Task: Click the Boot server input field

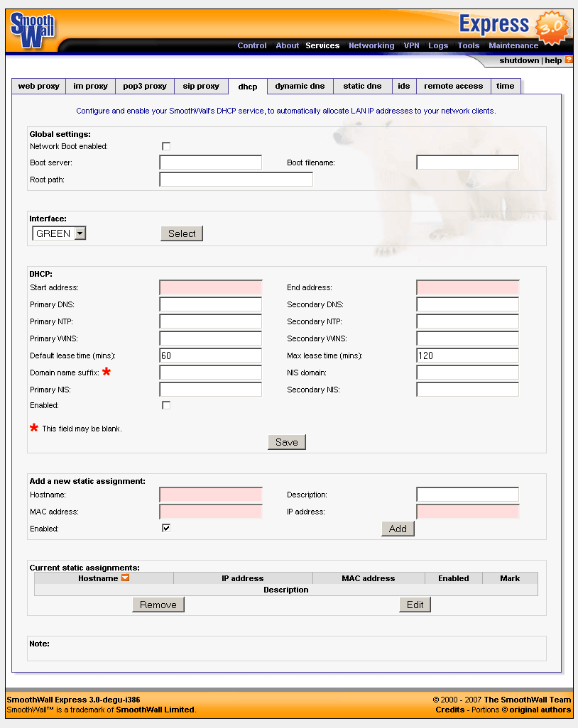Action: 210,162
